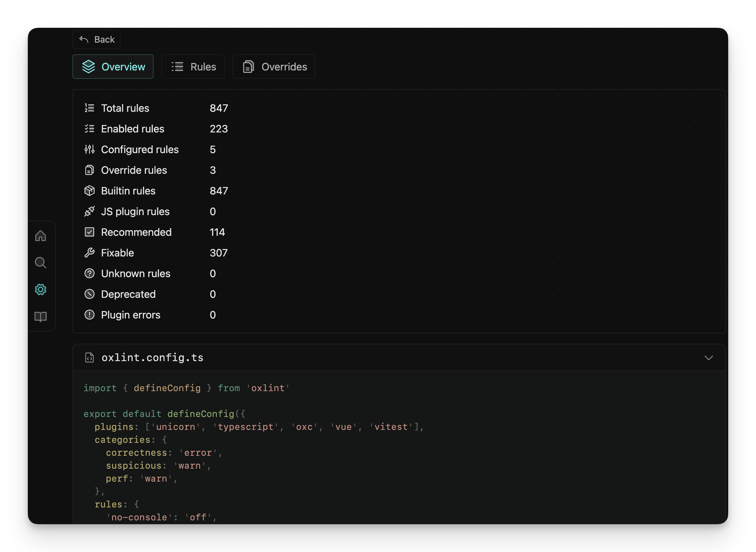Image resolution: width=756 pixels, height=552 pixels.
Task: Click the Total rules numbered-list icon
Action: click(x=89, y=108)
